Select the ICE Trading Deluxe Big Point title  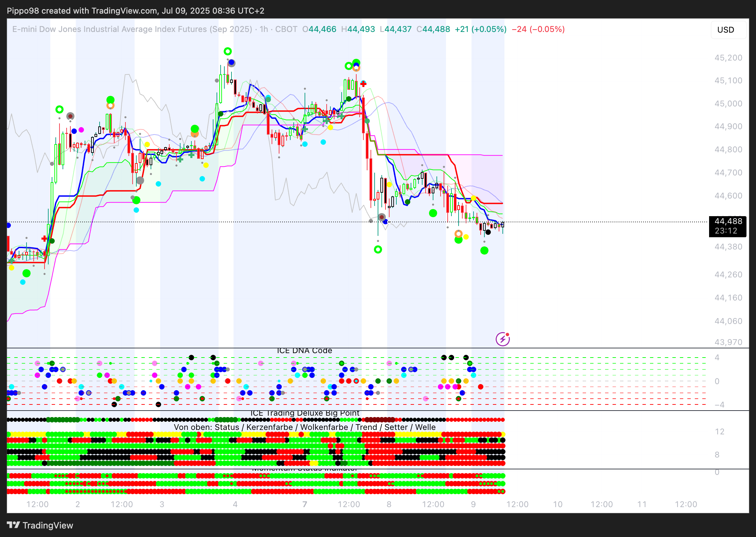click(305, 413)
